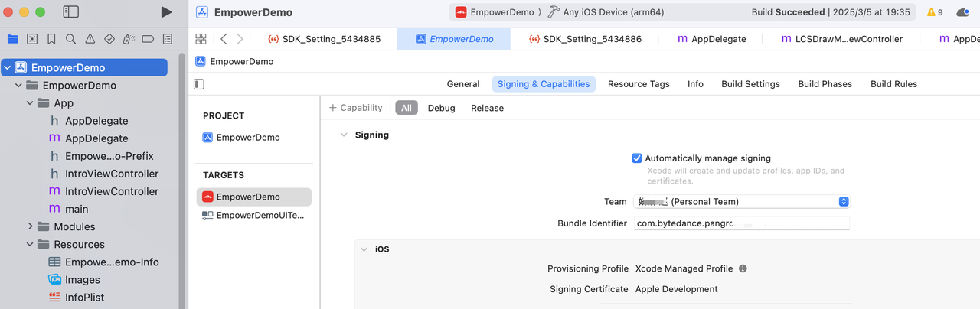Open the Build Settings tab
Image resolution: width=980 pixels, height=309 pixels.
tap(750, 84)
